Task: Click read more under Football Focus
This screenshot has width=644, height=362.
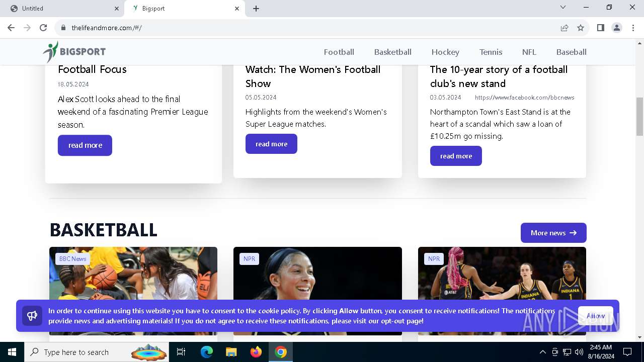Action: coord(85,145)
